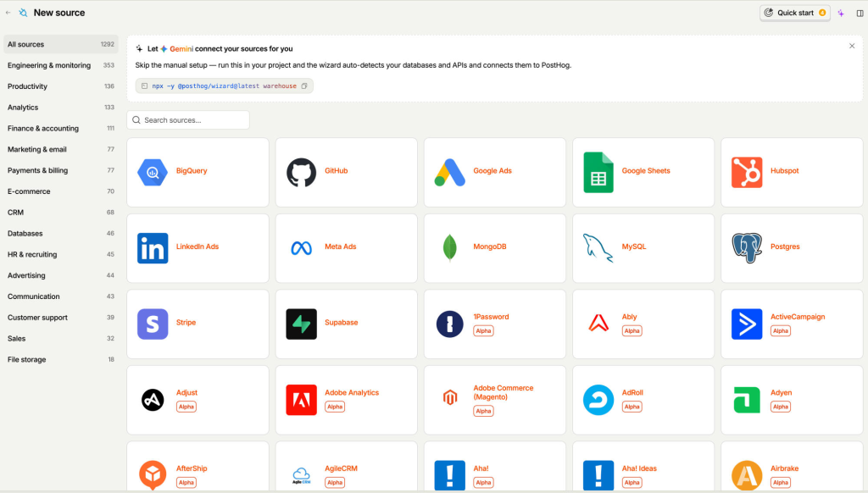The image size is (868, 493).
Task: Click the GitHub octocat icon
Action: 301,172
